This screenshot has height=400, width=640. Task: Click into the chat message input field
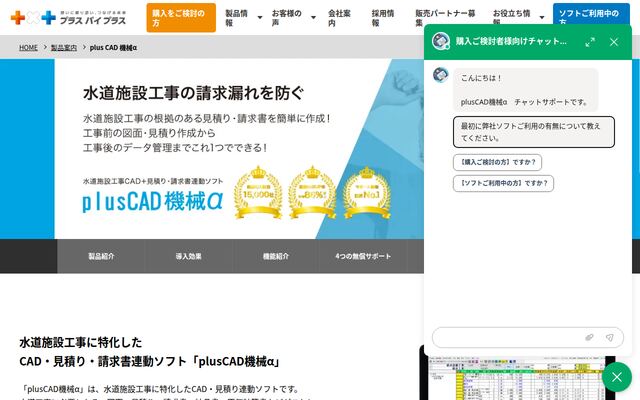[x=506, y=338]
